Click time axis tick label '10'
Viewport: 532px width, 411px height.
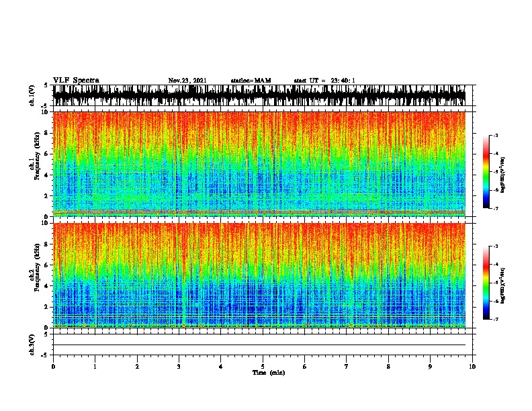point(472,367)
